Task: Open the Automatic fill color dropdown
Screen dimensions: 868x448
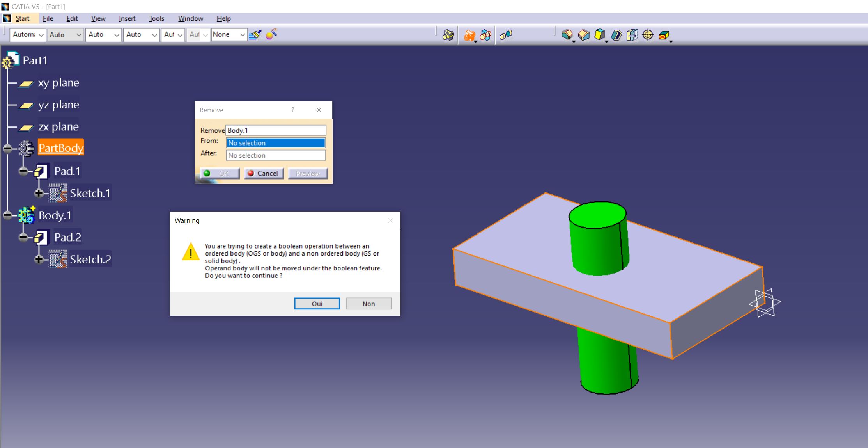Action: coord(27,35)
